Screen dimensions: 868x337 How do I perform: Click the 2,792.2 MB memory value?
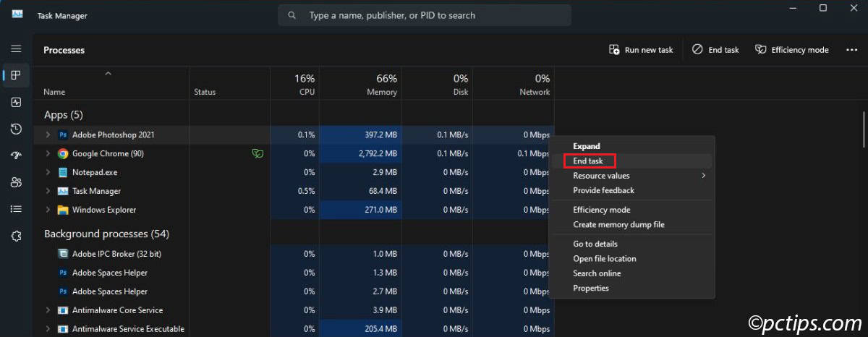click(x=377, y=153)
